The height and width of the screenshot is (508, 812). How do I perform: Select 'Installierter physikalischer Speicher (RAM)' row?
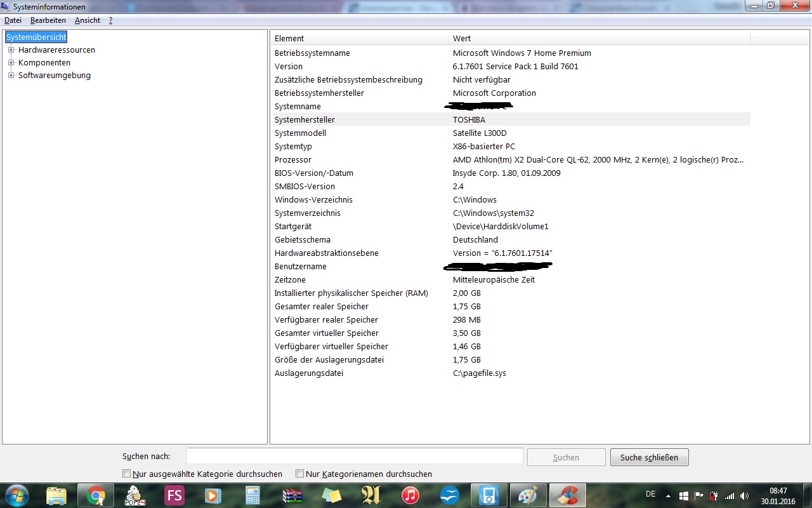coord(510,293)
